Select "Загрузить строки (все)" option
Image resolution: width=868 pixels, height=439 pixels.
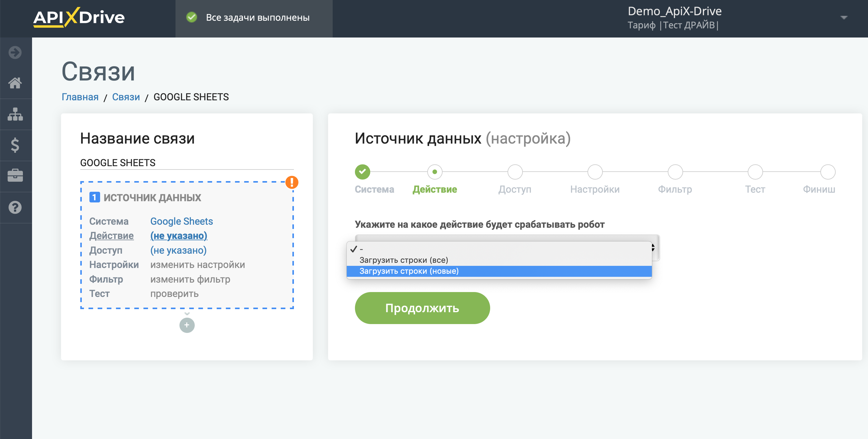point(499,260)
